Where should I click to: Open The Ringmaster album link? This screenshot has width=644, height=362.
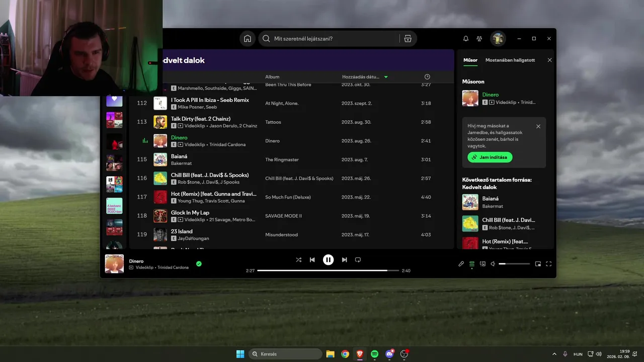pos(282,159)
